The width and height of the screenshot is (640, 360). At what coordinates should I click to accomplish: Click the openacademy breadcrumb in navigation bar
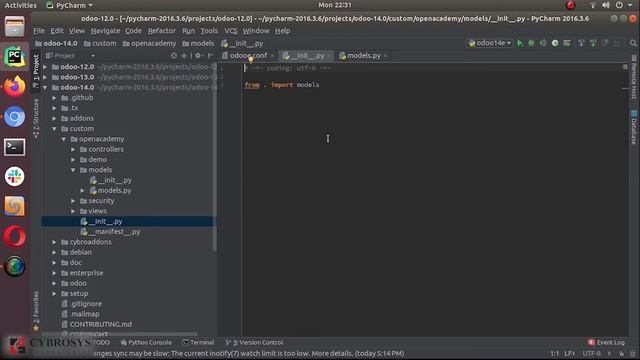coord(149,43)
